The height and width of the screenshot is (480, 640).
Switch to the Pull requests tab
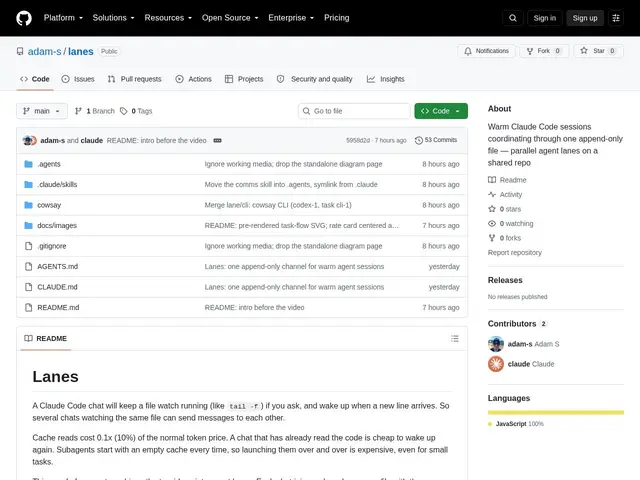[x=135, y=79]
